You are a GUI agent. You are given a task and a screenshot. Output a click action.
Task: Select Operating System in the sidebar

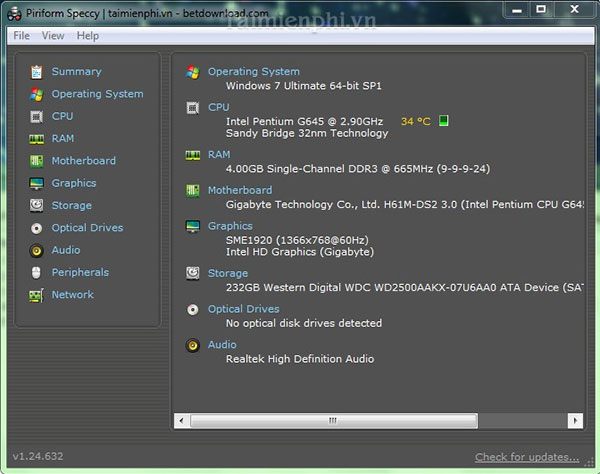[x=97, y=94]
